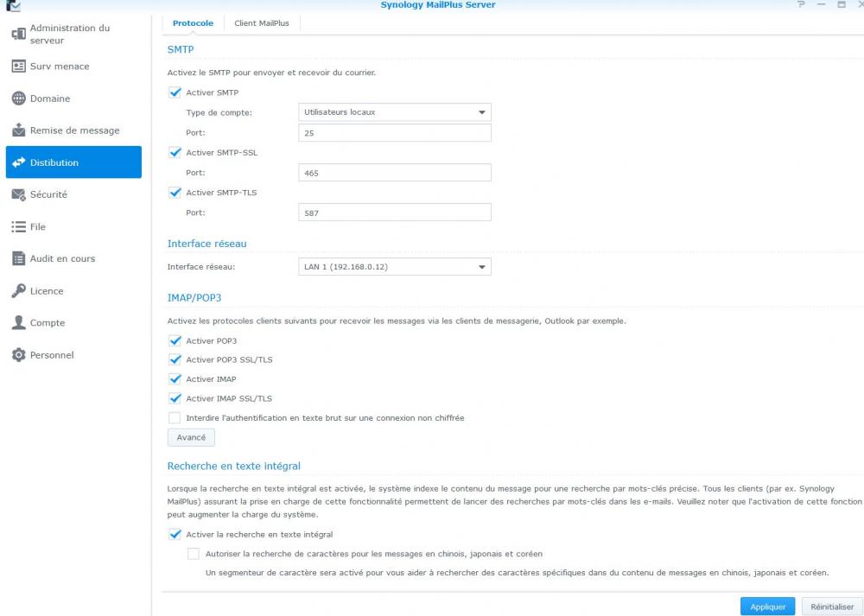Screen dimensions: 864x616
Task: Click the Interface réseau section heading
Action: [x=207, y=244]
